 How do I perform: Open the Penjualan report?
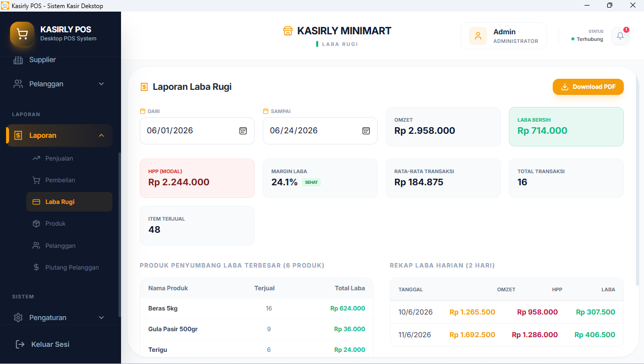(x=69, y=159)
